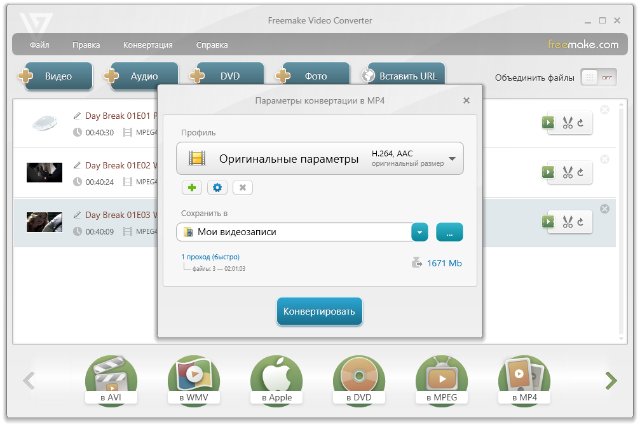
Task: Click the Мои видеозаписи save path field
Action: 294,232
